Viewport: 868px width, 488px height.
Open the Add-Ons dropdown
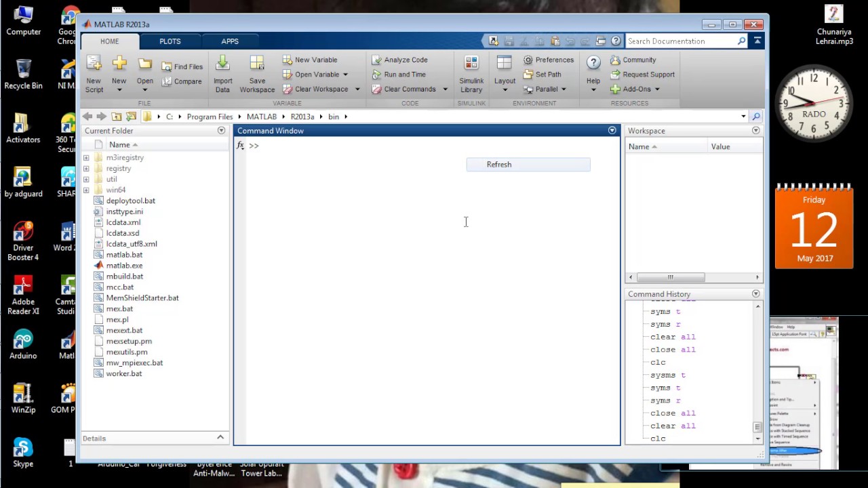click(x=657, y=89)
